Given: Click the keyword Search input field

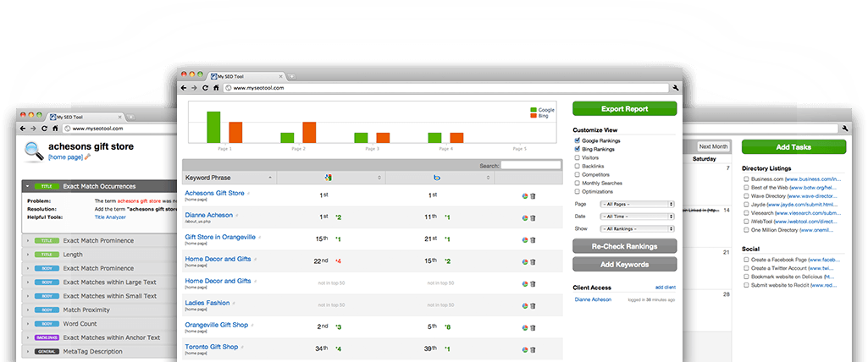Looking at the screenshot, I should click(x=530, y=166).
